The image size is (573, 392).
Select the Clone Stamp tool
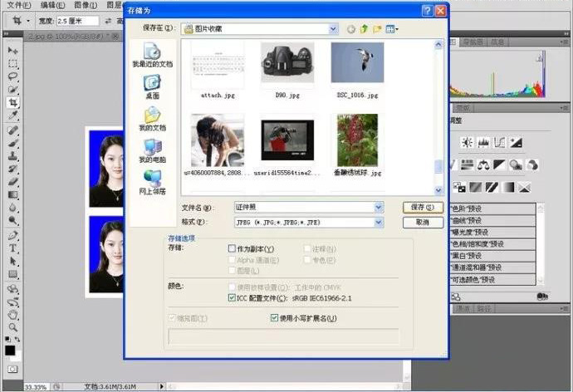12,156
